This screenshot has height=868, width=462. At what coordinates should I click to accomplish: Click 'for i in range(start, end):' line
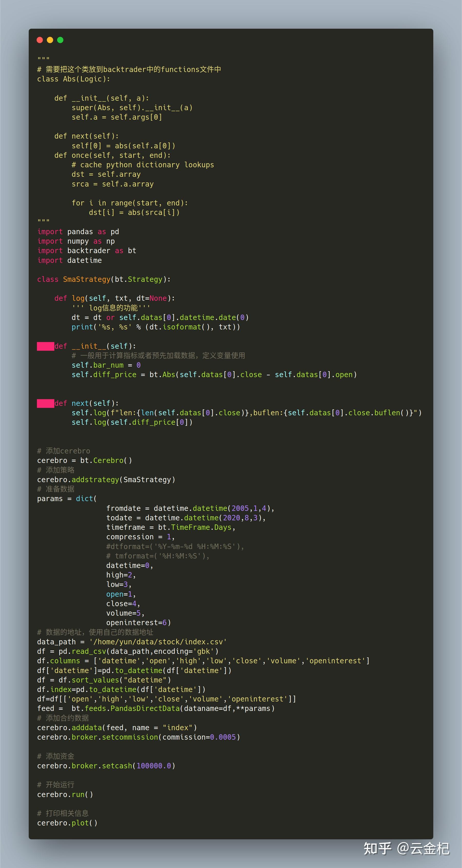pos(130,203)
